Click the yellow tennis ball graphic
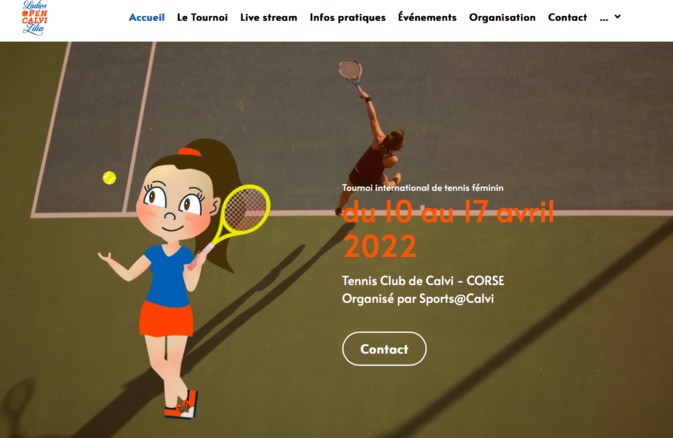Viewport: 673px width, 438px height. pos(109,178)
